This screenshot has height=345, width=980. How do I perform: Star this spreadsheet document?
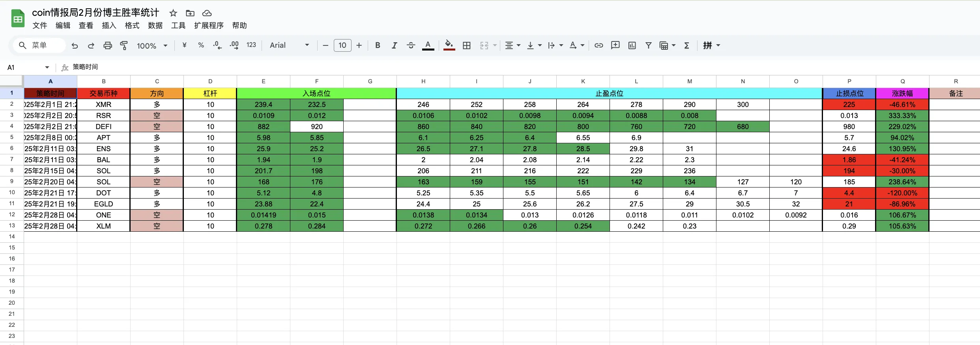click(173, 13)
